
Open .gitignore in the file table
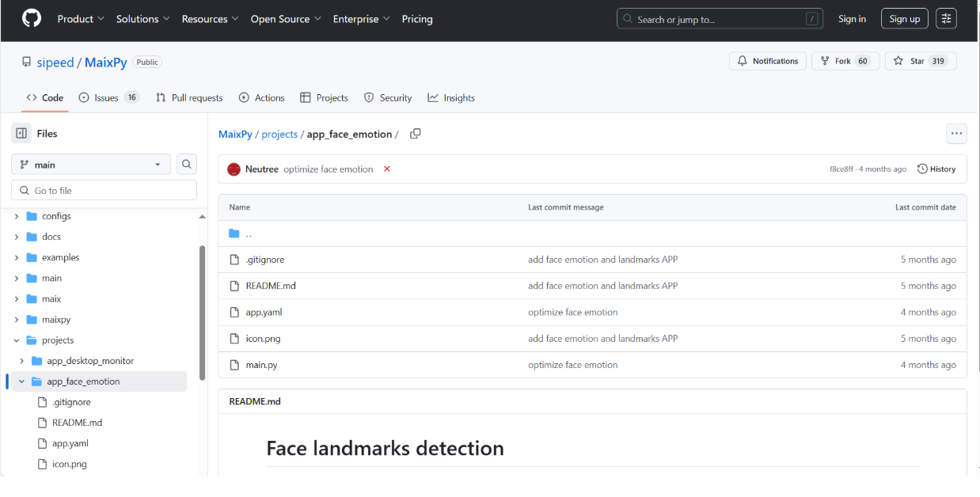tap(265, 260)
